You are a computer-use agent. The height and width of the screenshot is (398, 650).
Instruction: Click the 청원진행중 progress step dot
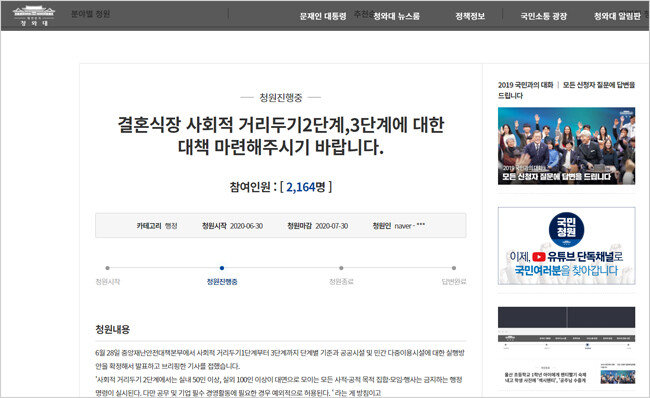[222, 268]
